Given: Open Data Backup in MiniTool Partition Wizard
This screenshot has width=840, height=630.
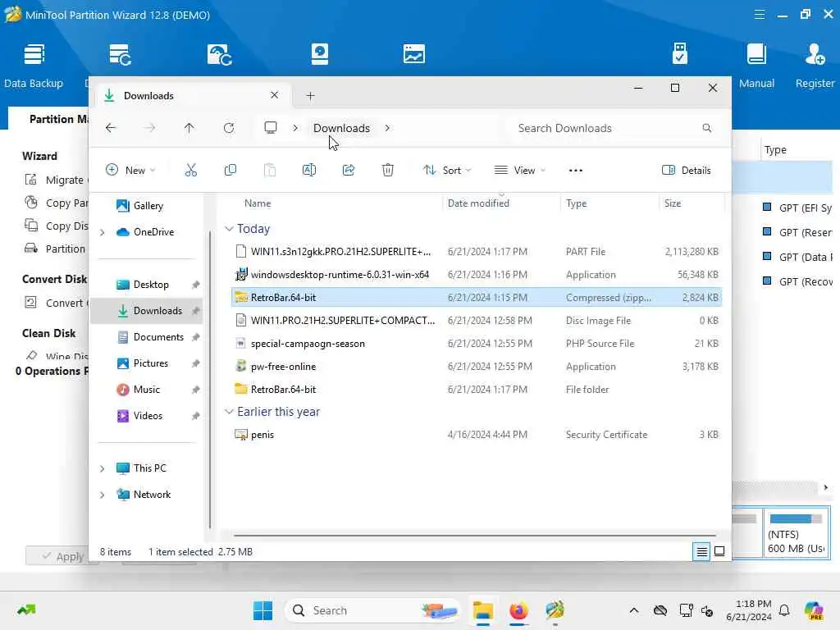Looking at the screenshot, I should coord(34,66).
